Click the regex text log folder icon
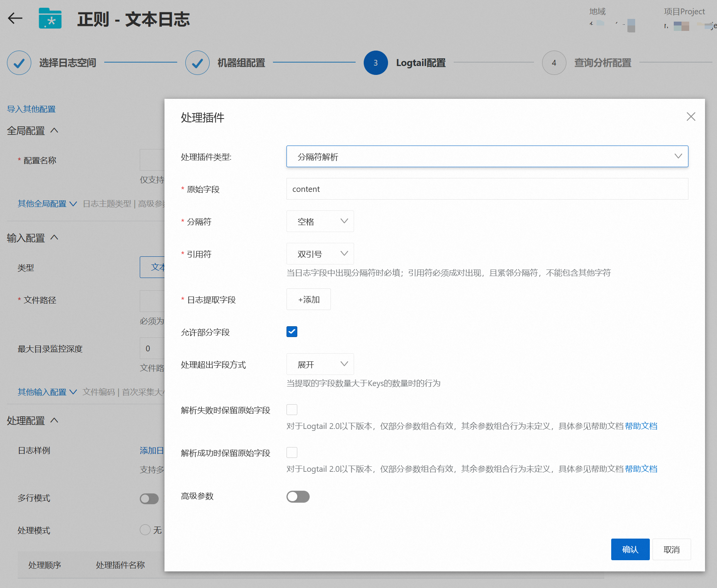Viewport: 717px width, 588px height. point(50,18)
